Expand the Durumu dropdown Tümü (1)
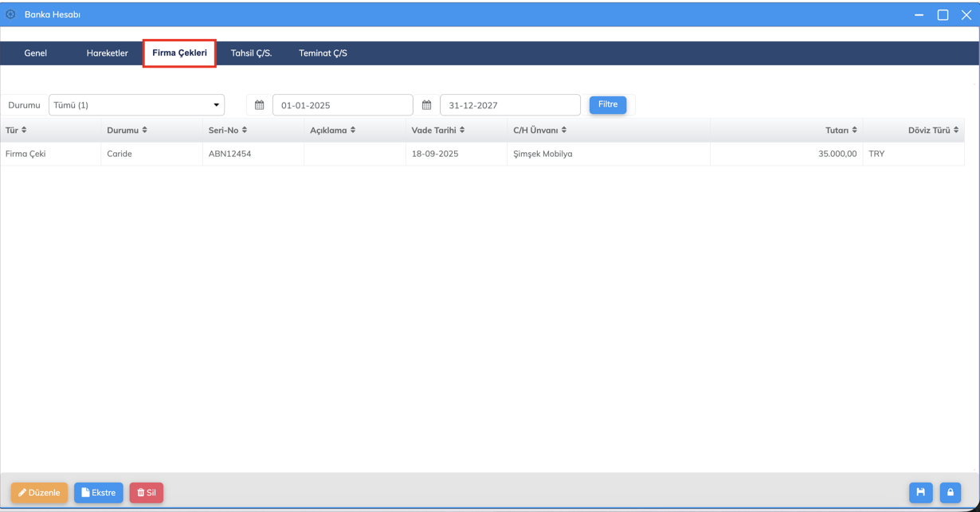Screen dimensions: 980x512 [x=136, y=105]
